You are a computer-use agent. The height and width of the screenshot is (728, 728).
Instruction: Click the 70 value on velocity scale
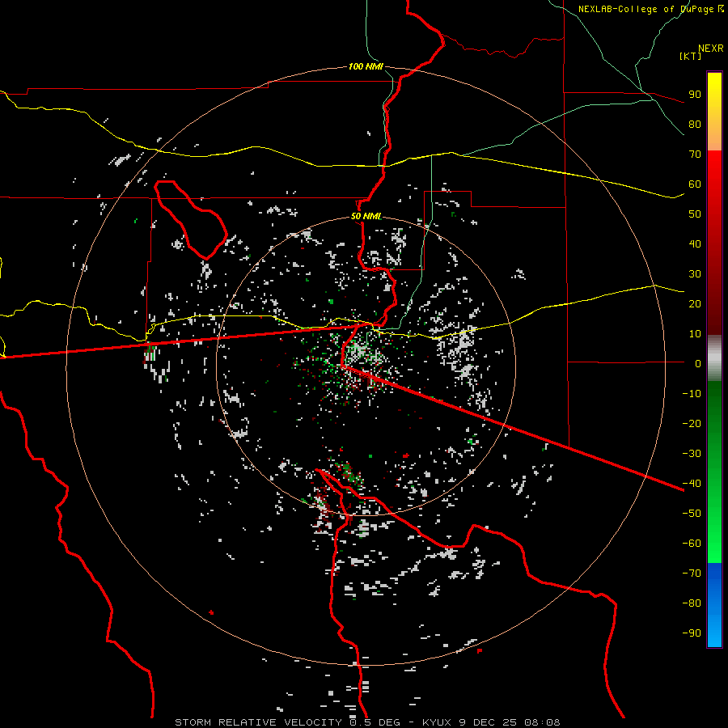point(695,154)
